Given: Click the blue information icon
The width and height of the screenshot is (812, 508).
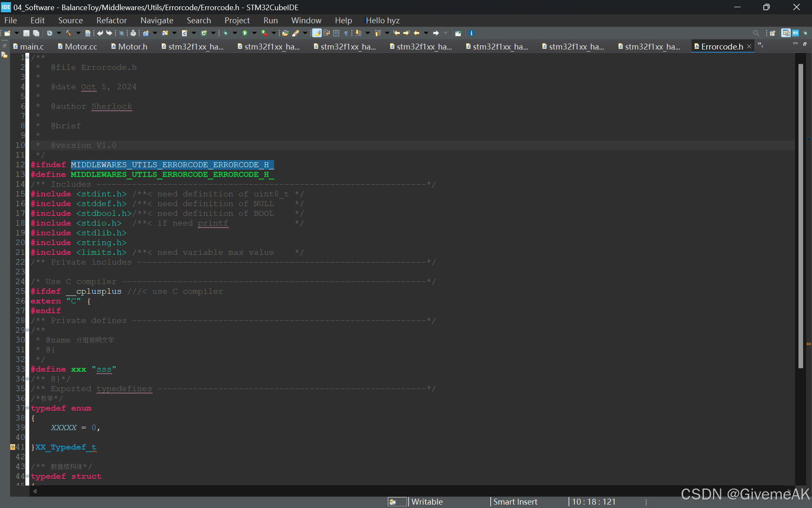Looking at the screenshot, I should point(471,33).
